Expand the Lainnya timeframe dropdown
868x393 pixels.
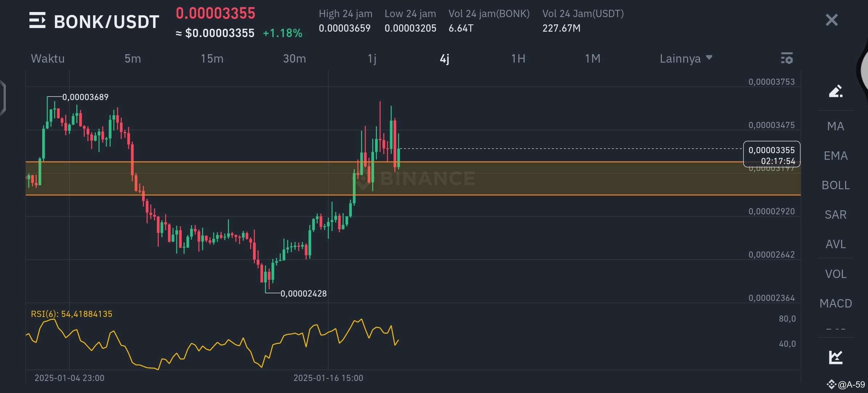pos(686,58)
